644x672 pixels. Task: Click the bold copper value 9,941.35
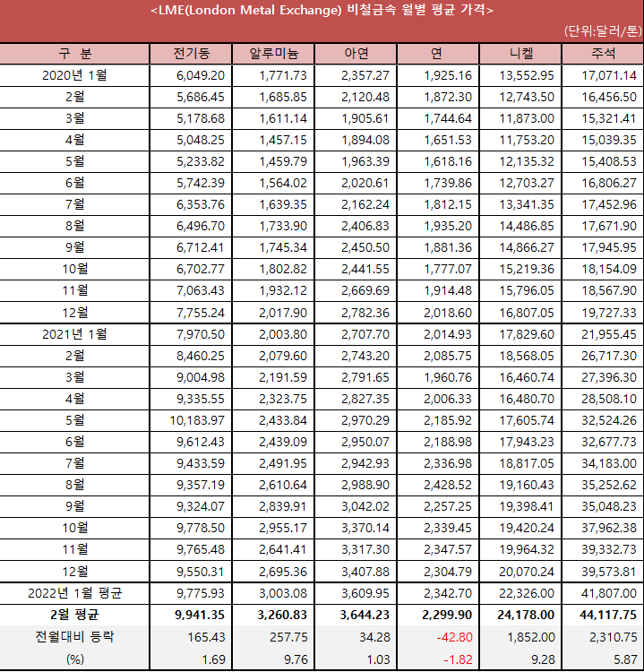tap(200, 615)
